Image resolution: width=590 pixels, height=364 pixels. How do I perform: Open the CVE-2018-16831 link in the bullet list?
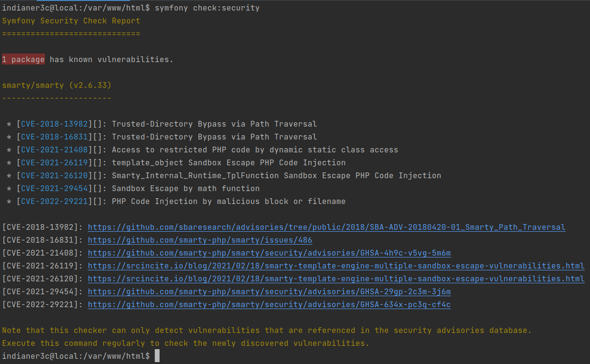click(54, 137)
